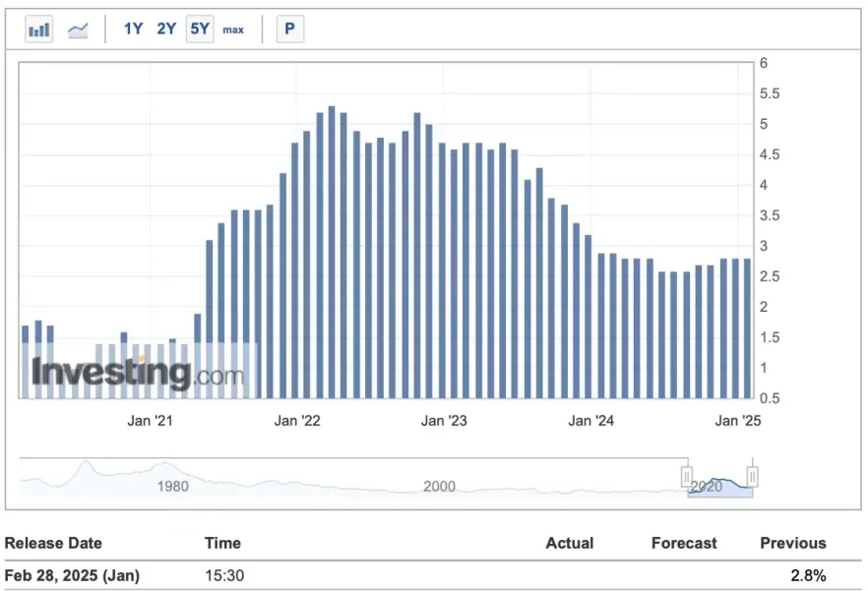Click the right range selector handle
Image resolution: width=868 pixels, height=591 pixels.
pos(751,476)
